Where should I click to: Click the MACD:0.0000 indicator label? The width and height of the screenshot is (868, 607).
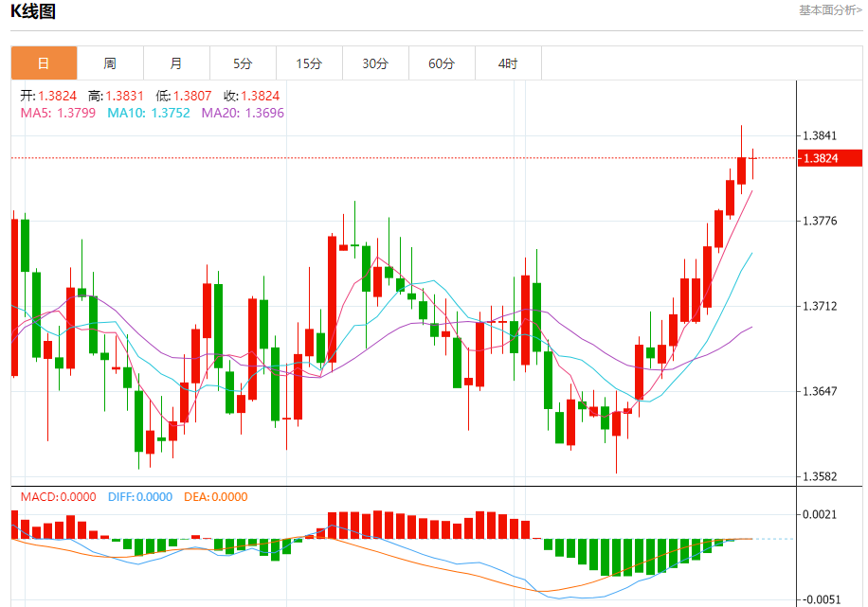(x=58, y=497)
